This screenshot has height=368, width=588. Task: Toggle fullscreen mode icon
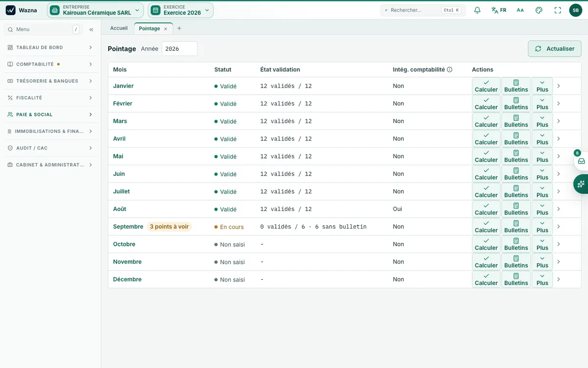coord(558,10)
